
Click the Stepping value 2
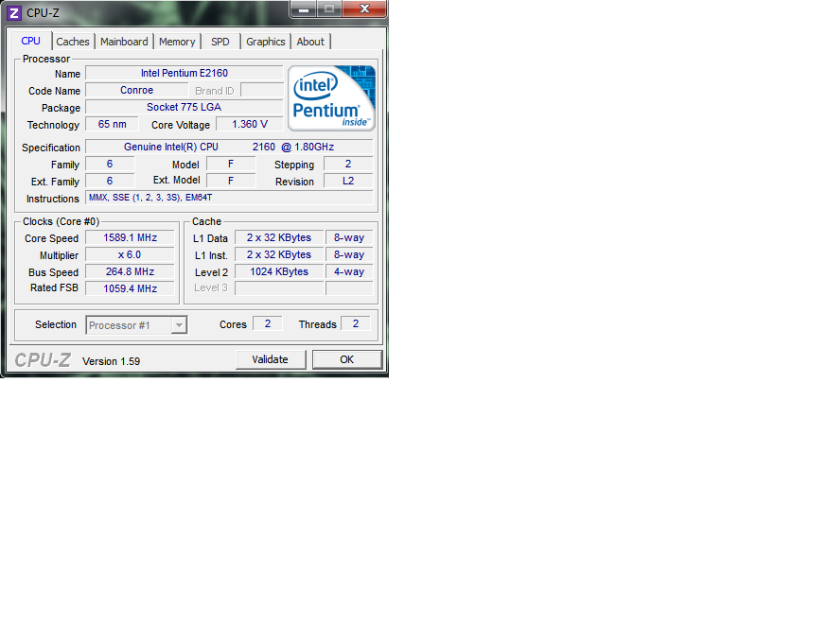(348, 164)
